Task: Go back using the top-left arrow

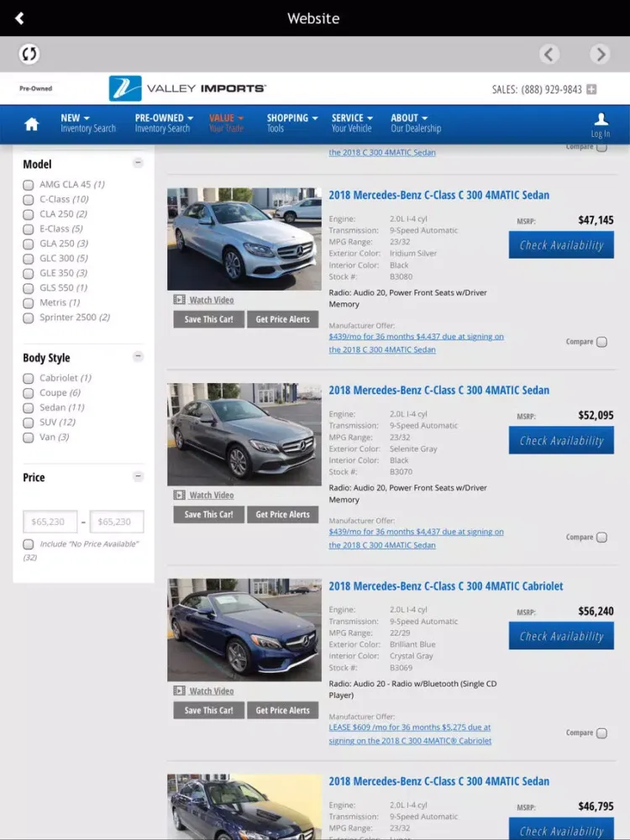Action: click(19, 18)
